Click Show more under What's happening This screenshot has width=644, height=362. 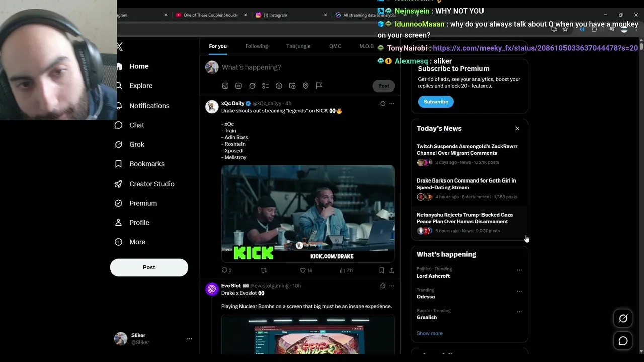coord(430,333)
